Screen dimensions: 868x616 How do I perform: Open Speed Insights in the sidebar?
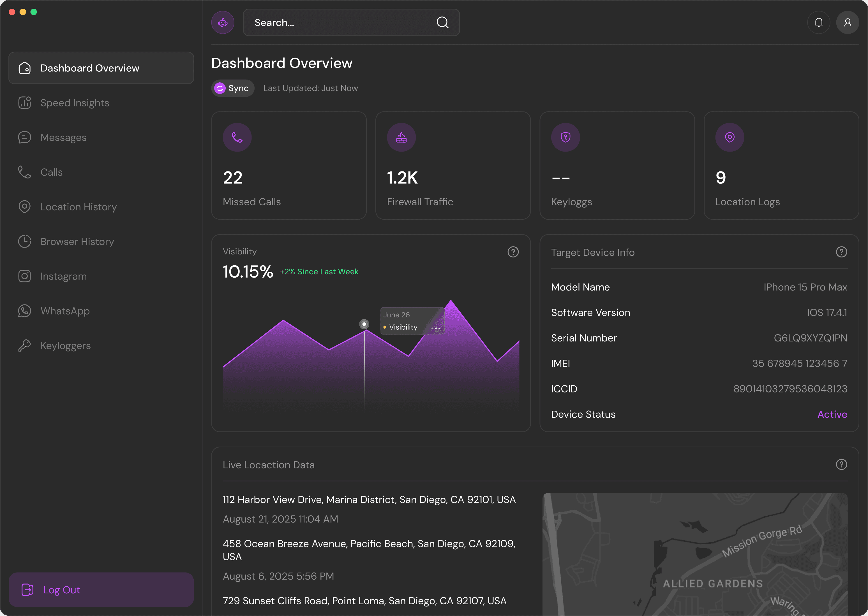[x=75, y=103]
